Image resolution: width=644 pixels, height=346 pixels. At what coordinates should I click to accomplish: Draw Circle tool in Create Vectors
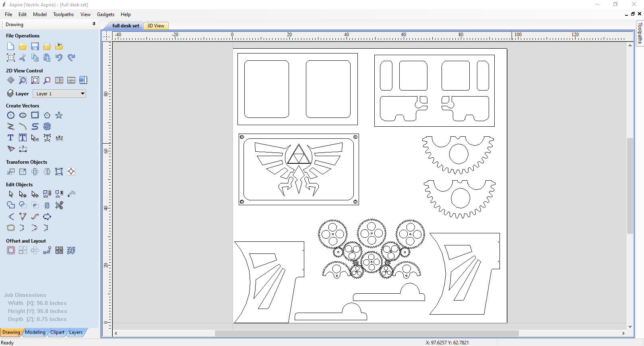coord(11,115)
